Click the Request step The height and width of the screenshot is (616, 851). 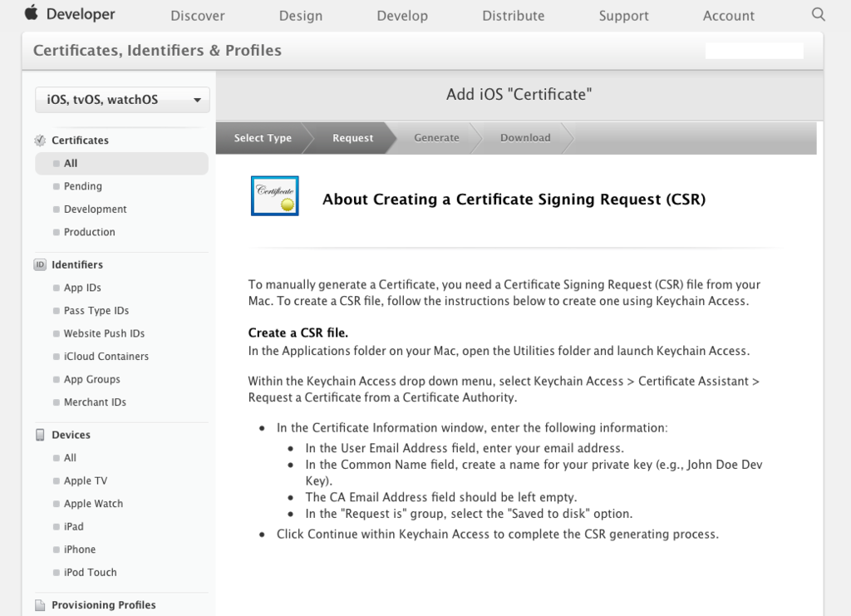[352, 138]
